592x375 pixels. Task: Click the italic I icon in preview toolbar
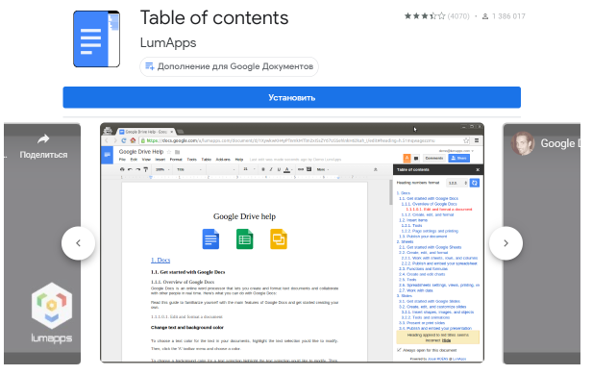pos(271,170)
